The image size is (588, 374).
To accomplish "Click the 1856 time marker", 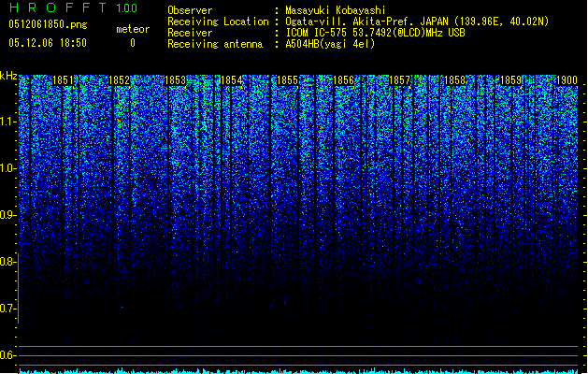I will (343, 80).
